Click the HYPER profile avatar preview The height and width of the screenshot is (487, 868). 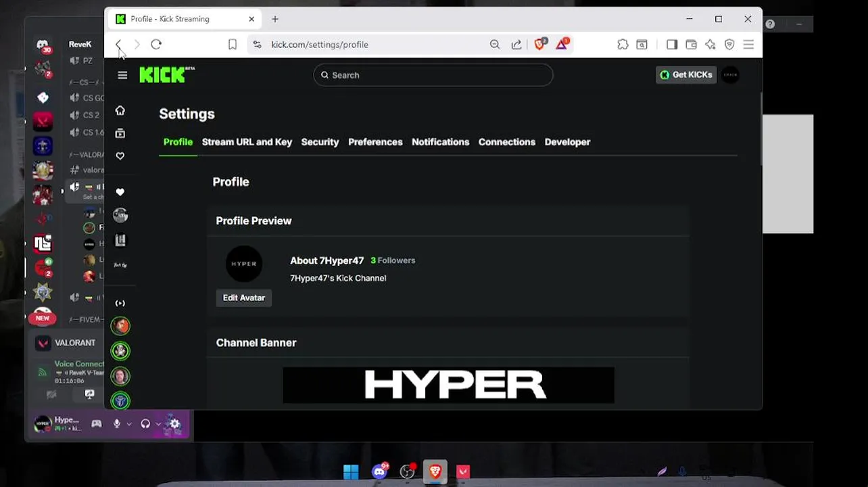tap(244, 264)
